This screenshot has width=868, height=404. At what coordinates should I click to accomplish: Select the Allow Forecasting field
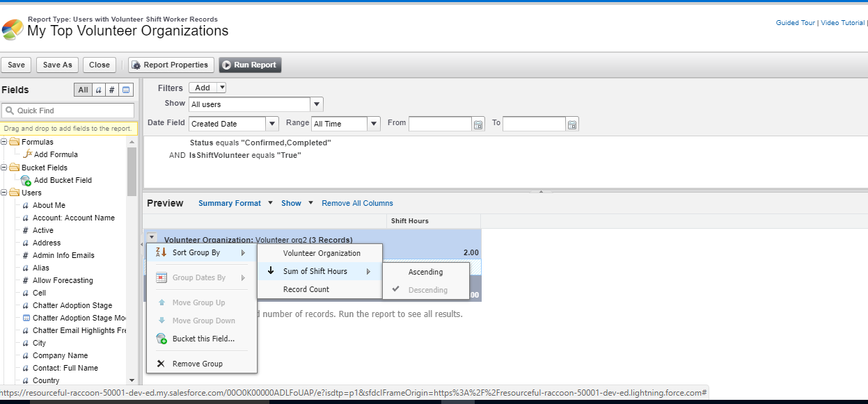pos(63,280)
